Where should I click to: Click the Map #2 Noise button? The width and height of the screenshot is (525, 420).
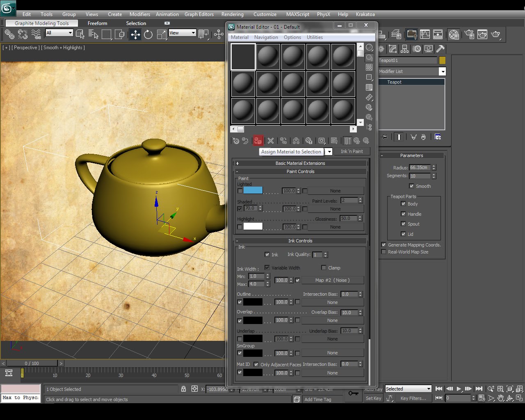[332, 280]
